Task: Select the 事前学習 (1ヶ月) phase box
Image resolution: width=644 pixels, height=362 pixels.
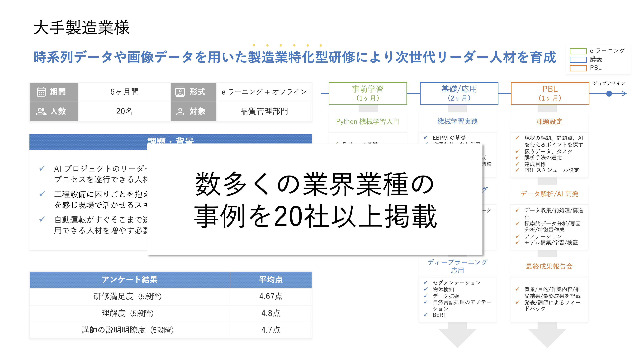Action: (x=368, y=93)
